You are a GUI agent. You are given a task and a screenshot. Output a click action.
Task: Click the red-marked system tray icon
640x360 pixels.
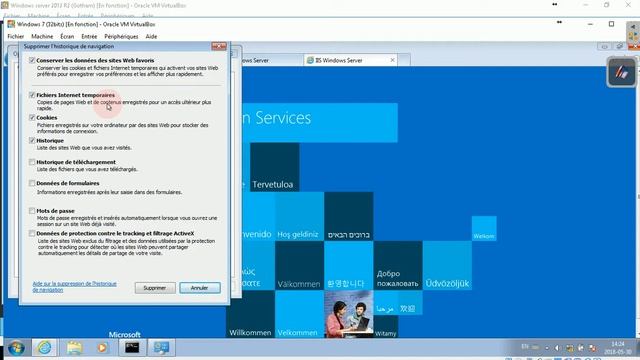[592, 348]
